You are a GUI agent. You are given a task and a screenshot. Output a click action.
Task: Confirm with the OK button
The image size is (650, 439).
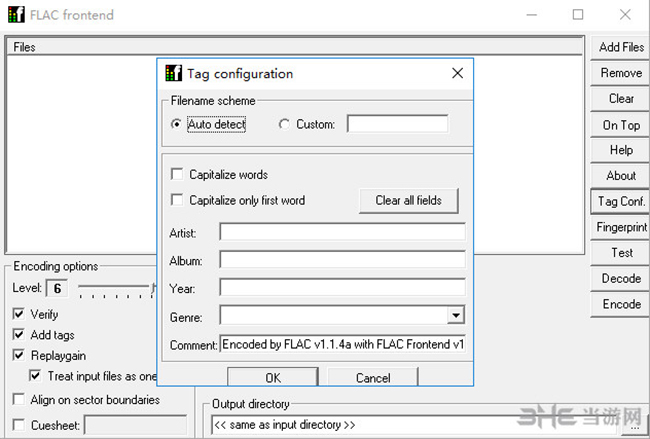[273, 377]
